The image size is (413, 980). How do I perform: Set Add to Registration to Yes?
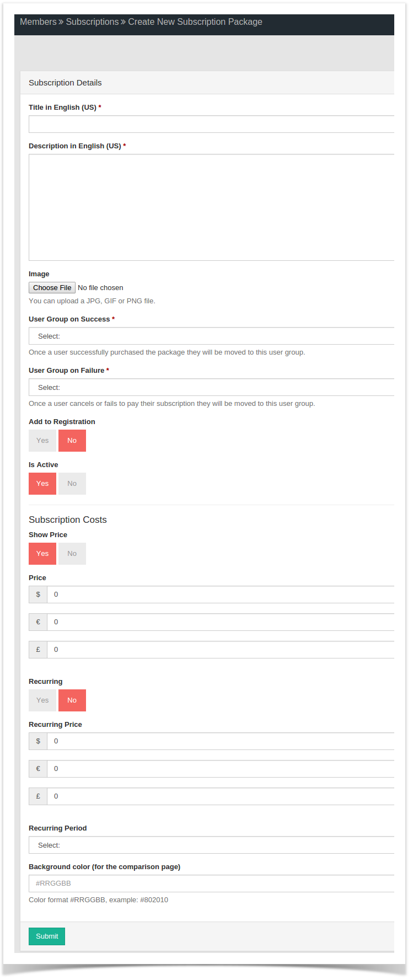tap(42, 441)
